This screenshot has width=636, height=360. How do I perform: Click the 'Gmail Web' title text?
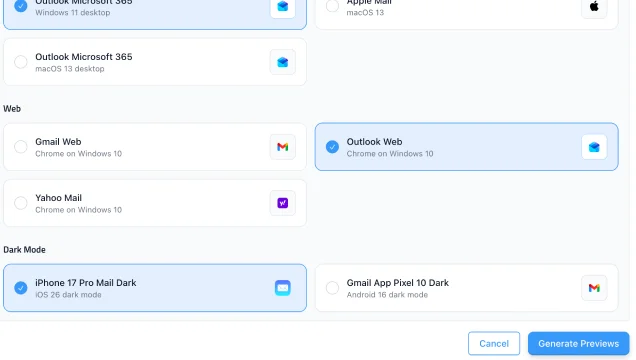coord(58,141)
